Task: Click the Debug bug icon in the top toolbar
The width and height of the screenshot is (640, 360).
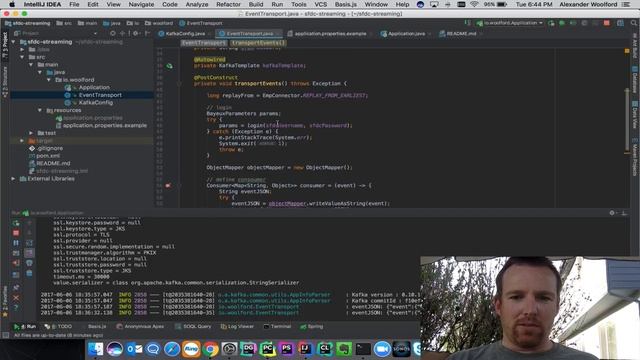Action: [562, 23]
